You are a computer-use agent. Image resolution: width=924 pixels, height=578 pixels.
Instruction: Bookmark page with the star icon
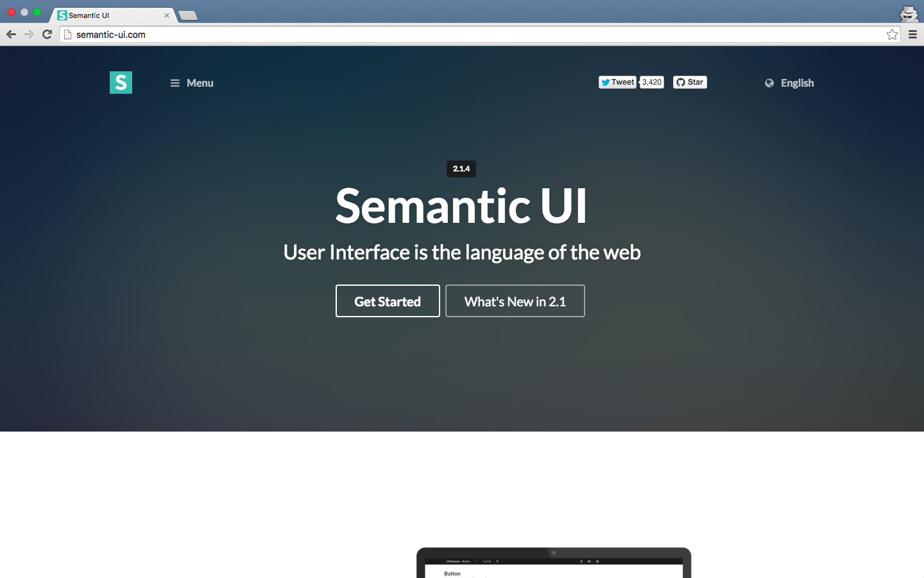tap(892, 35)
